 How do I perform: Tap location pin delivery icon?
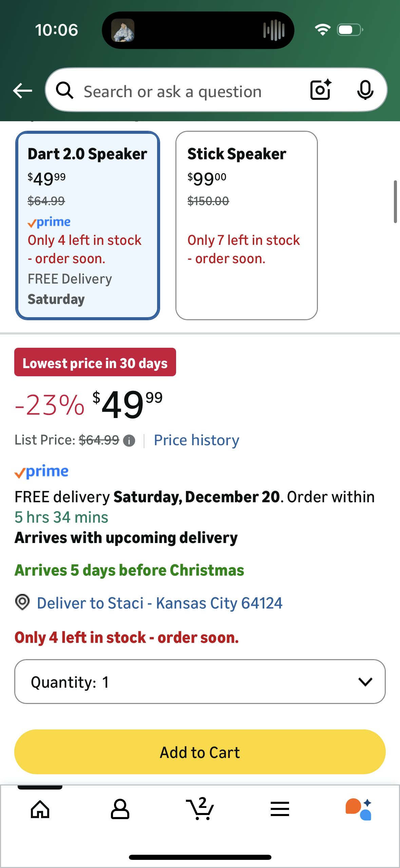coord(22,602)
